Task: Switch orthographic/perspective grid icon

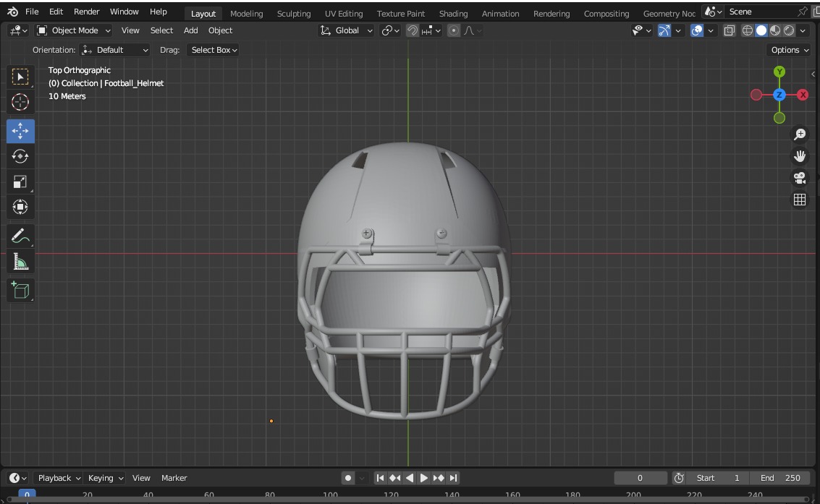Action: 800,200
